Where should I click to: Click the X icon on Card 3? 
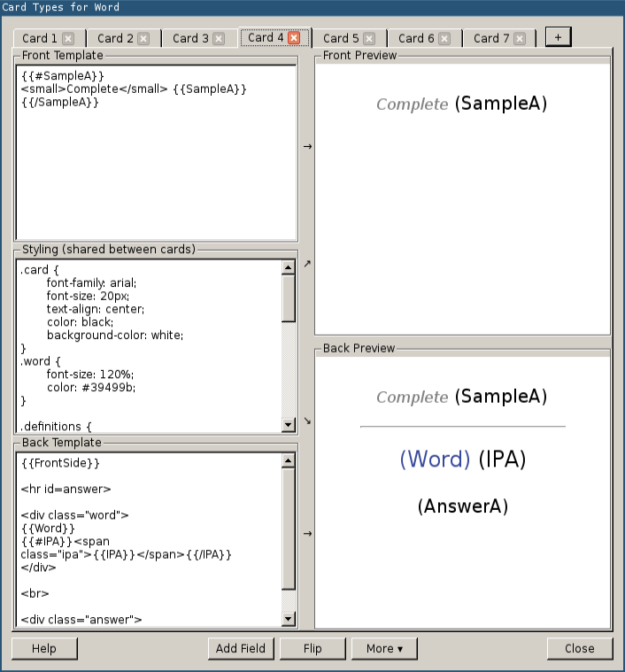point(219,39)
